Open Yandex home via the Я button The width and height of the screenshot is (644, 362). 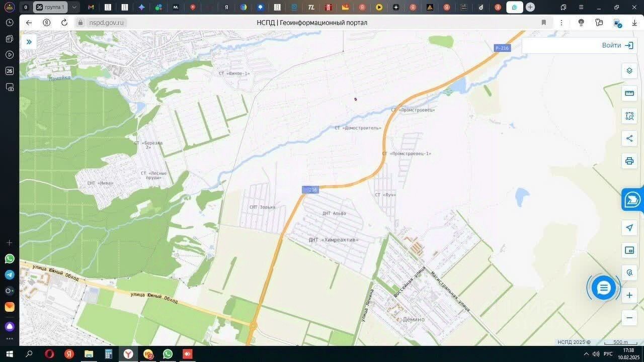[46, 23]
